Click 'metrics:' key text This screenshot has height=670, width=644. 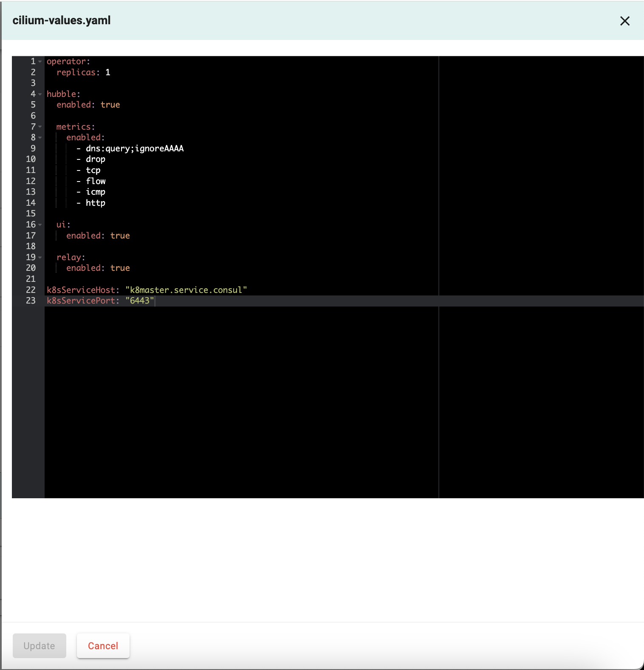[x=76, y=127]
